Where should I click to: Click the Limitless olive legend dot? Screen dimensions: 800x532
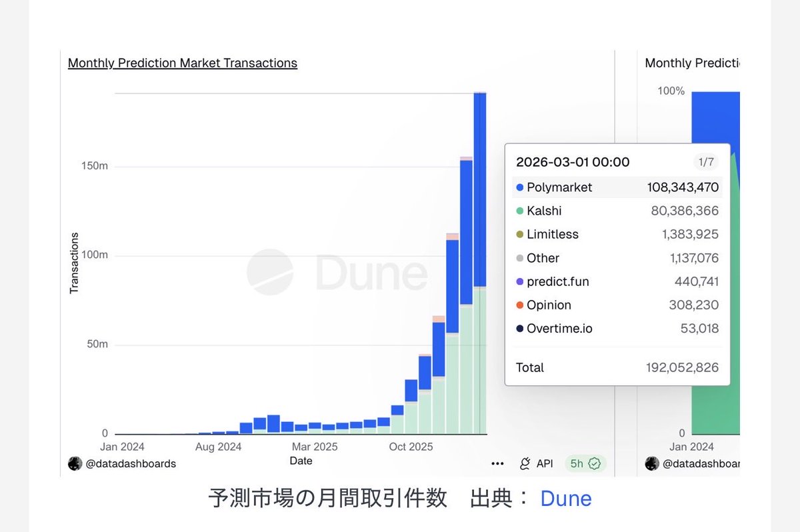coord(520,235)
